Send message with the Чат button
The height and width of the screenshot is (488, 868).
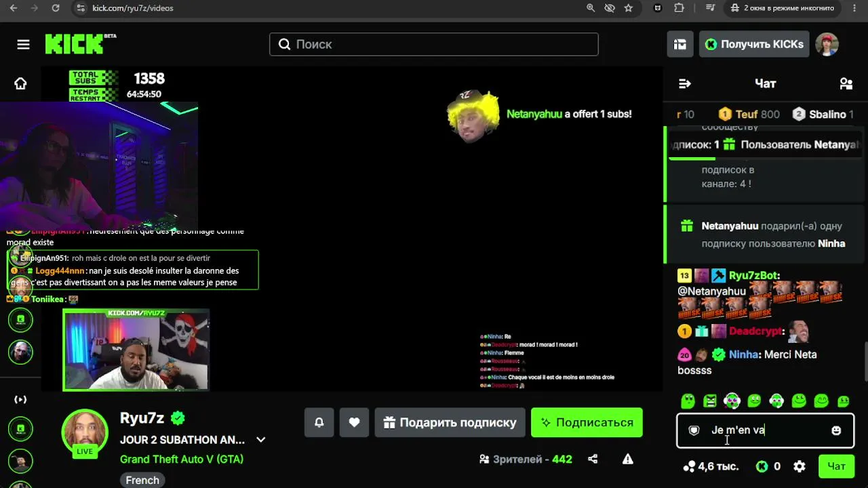click(x=836, y=466)
